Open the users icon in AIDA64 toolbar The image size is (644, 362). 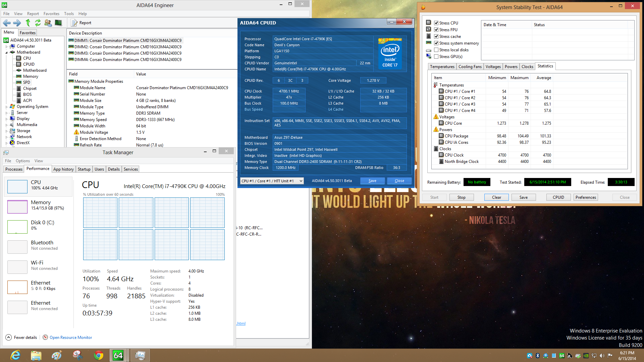coord(48,23)
